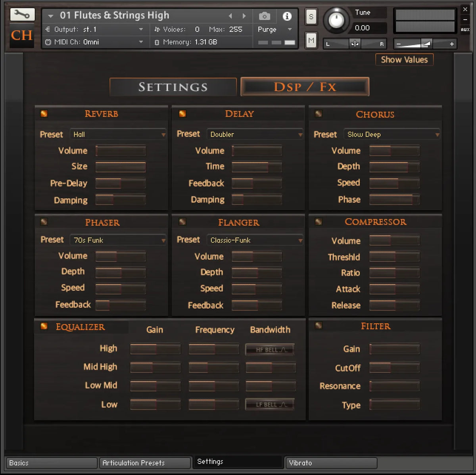Click the AUX sends icon
Screen dimensions: 476x475
[x=465, y=30]
